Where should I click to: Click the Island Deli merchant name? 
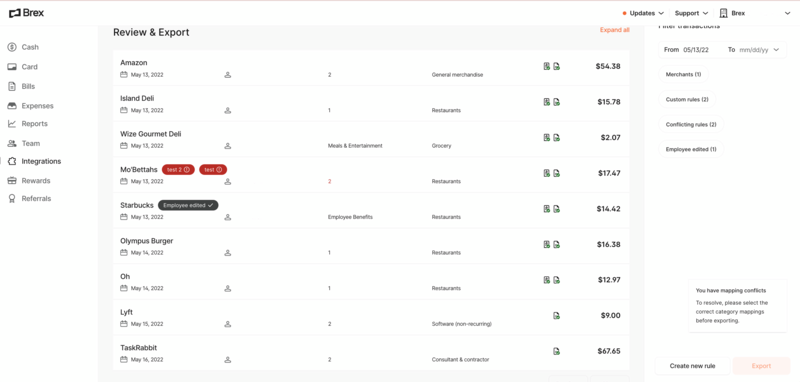click(137, 98)
